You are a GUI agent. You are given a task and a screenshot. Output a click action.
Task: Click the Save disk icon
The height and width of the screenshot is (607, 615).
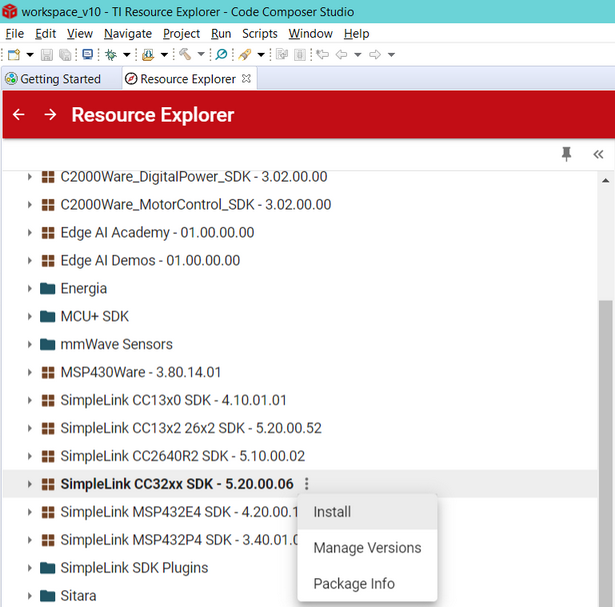pos(47,55)
